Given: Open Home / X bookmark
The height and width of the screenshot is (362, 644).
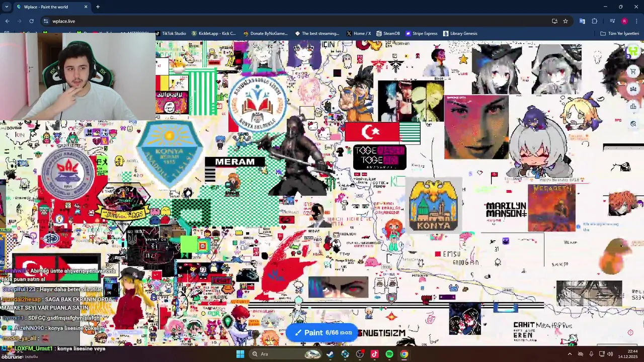Looking at the screenshot, I should point(359,34).
